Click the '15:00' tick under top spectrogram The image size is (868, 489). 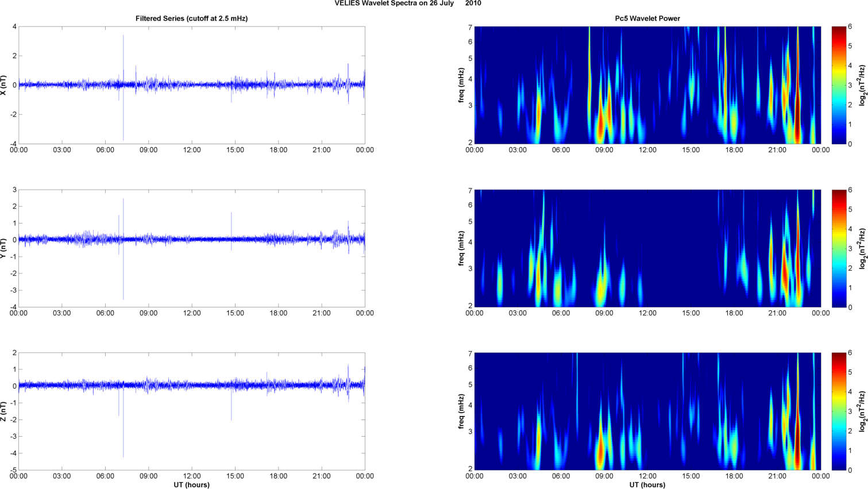[x=691, y=150]
